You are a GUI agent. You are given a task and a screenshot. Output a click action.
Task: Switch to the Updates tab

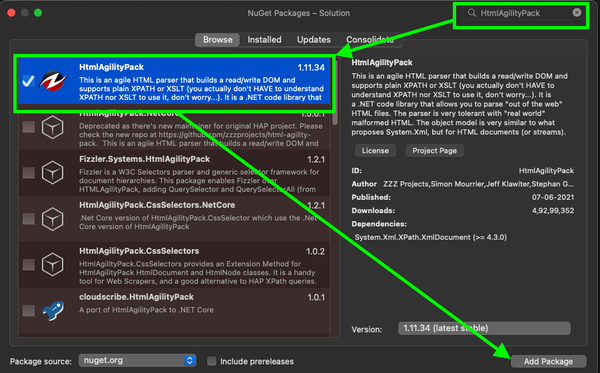tap(313, 40)
